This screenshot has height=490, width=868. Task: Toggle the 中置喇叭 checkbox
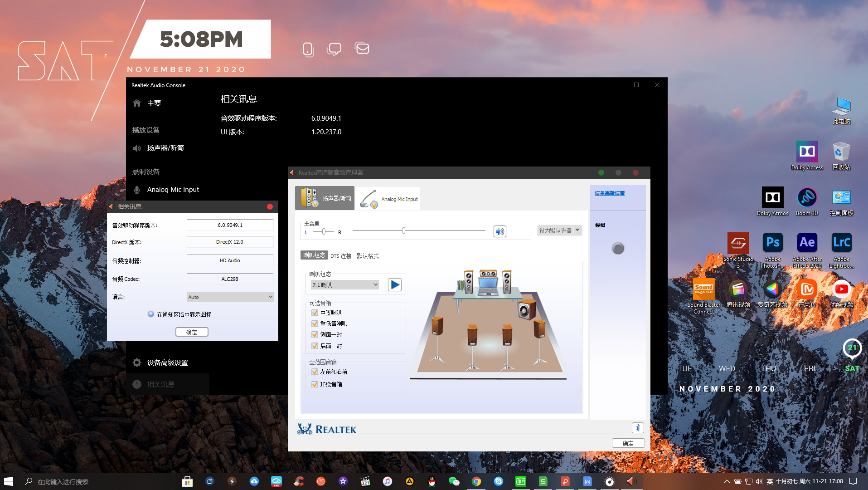(x=315, y=313)
